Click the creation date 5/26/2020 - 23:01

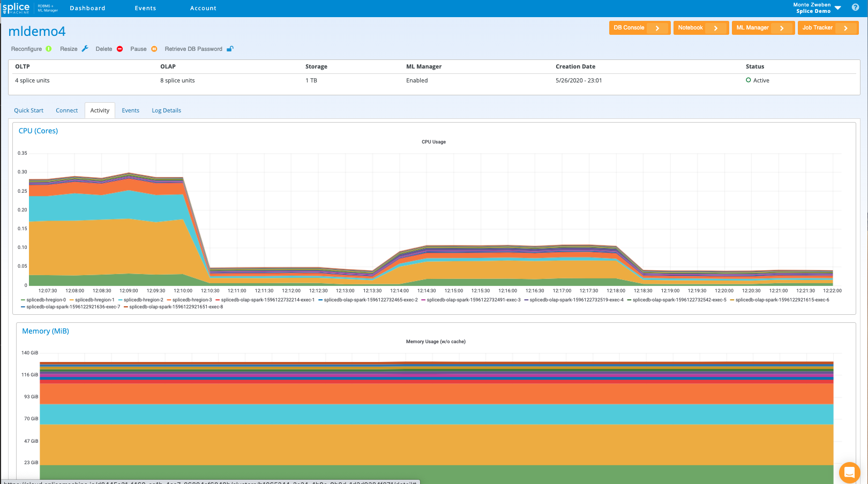tap(579, 80)
